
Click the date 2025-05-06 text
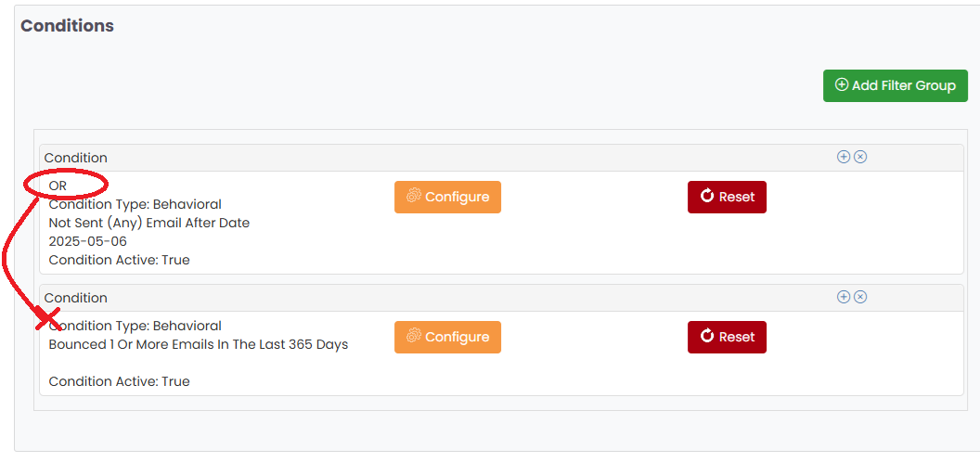(x=88, y=241)
